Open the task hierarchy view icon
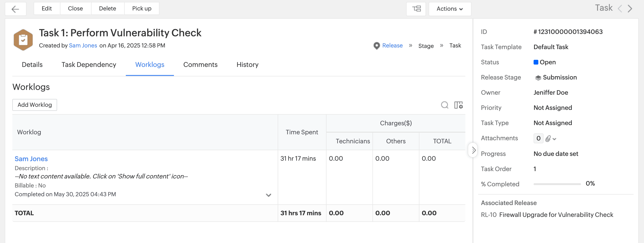The width and height of the screenshot is (644, 243). click(x=416, y=9)
